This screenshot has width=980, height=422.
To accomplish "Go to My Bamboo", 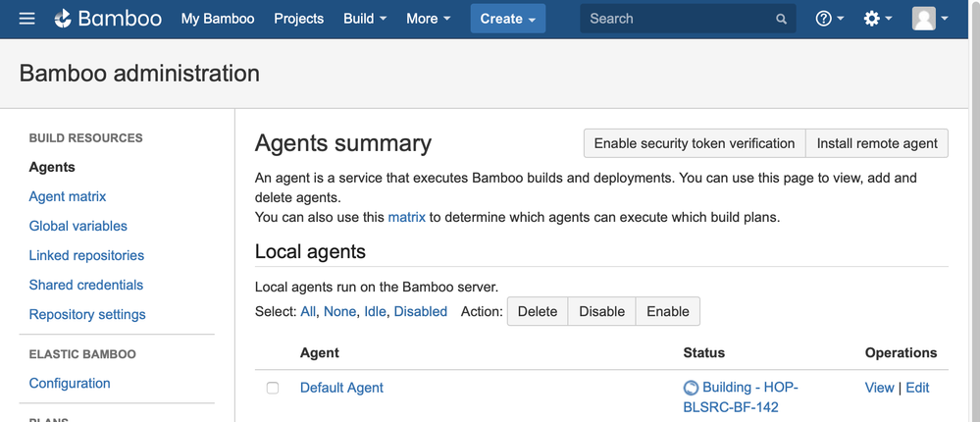I will (218, 19).
